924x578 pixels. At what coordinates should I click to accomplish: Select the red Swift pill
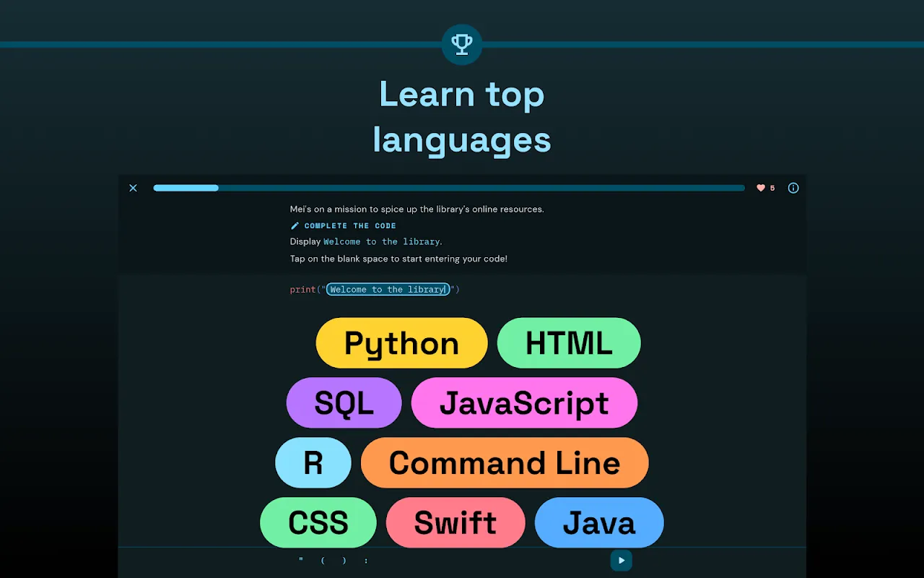456,522
